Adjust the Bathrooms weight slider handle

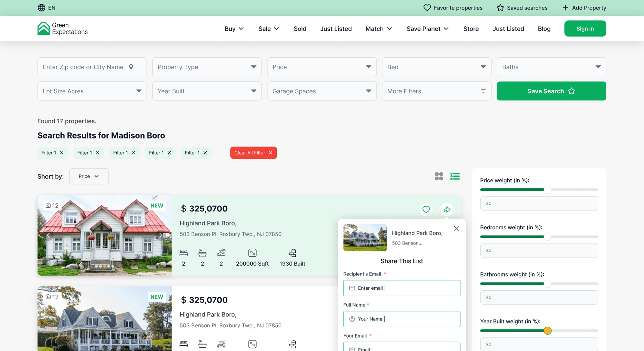[x=548, y=284]
